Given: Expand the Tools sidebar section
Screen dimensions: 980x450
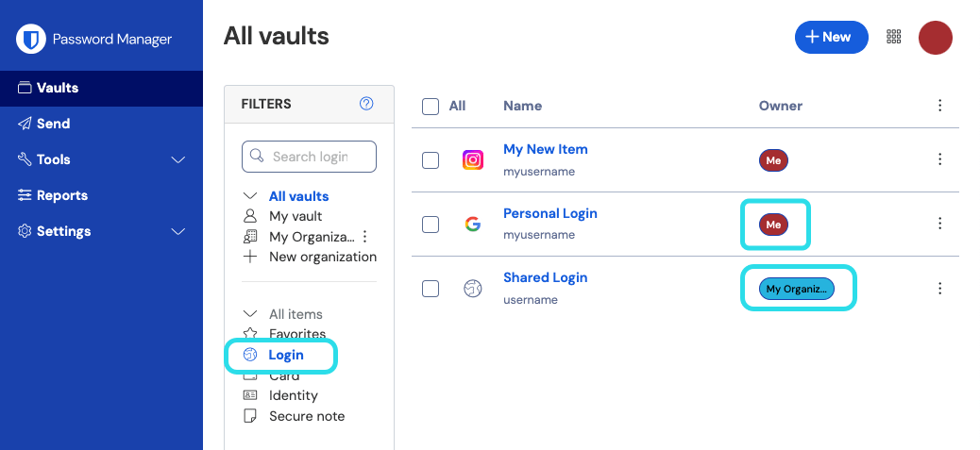Looking at the screenshot, I should (177, 159).
